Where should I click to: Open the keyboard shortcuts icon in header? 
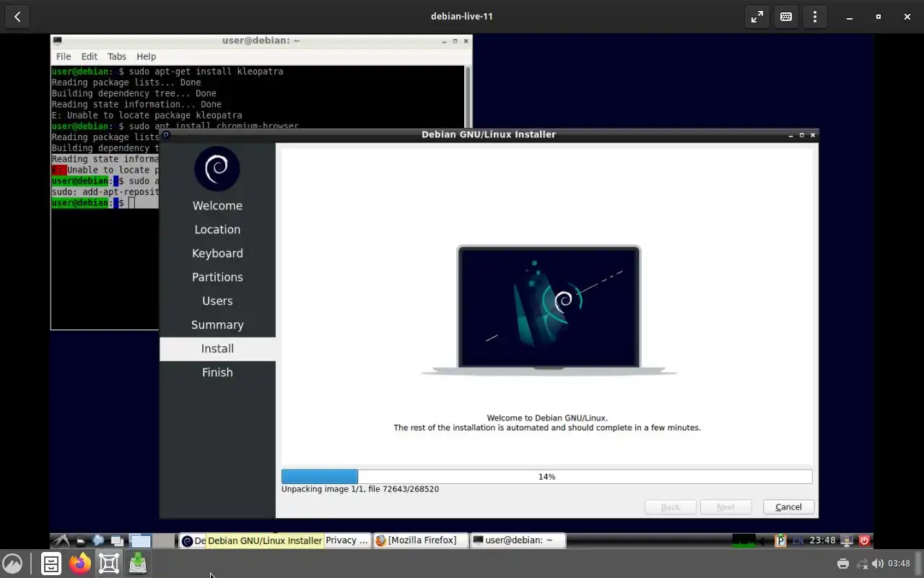click(x=786, y=16)
